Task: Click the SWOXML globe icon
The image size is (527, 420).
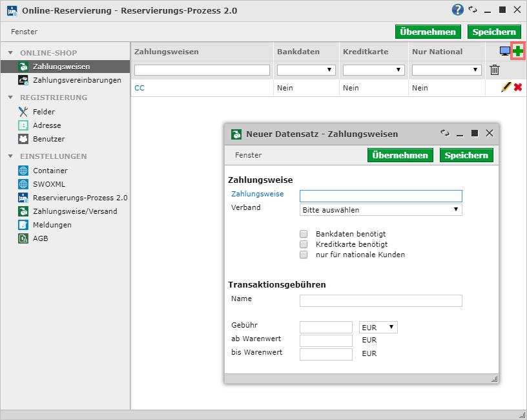Action: pos(23,184)
